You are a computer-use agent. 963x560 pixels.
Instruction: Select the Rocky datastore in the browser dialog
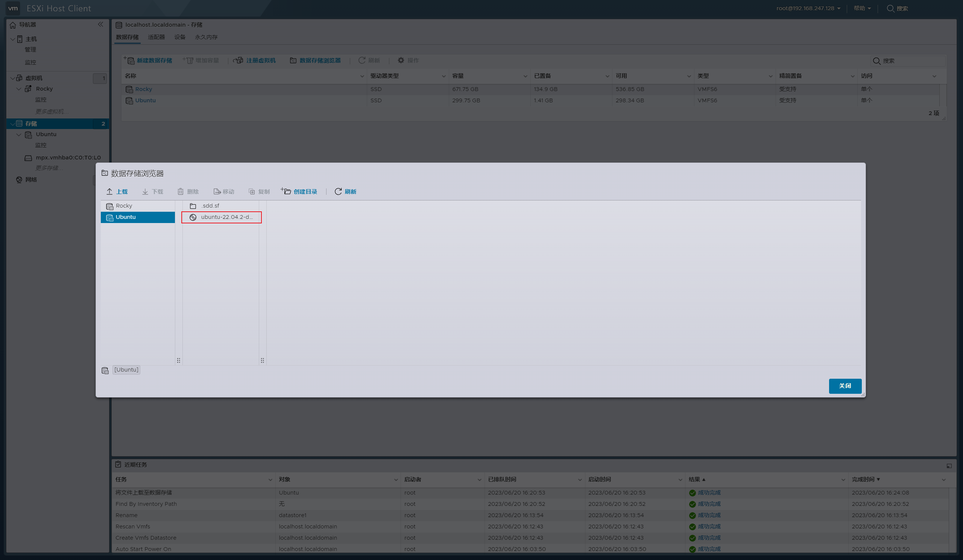138,206
